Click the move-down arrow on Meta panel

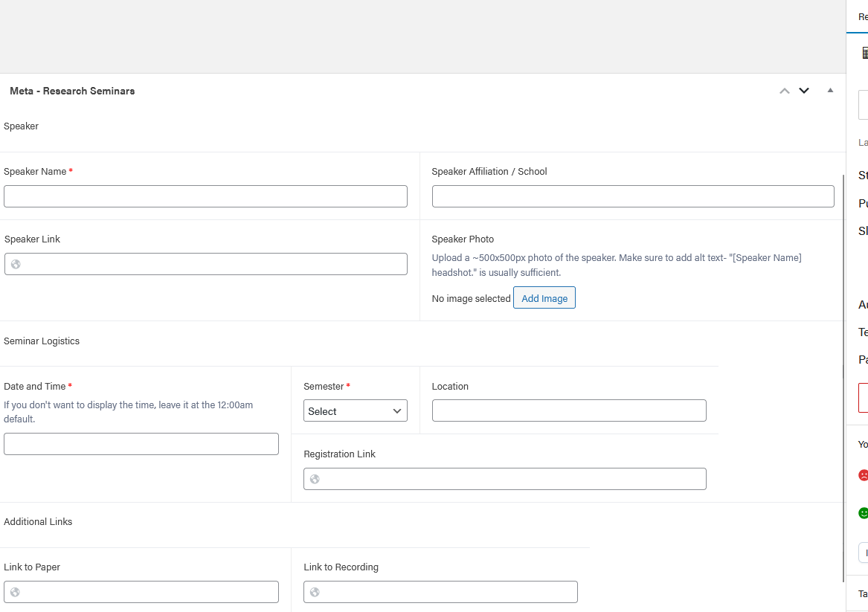[x=804, y=91]
